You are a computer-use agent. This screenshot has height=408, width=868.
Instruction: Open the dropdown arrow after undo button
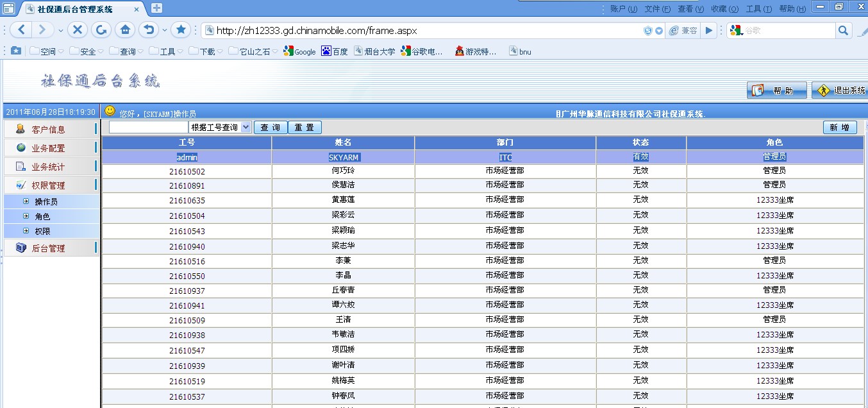[x=165, y=31]
